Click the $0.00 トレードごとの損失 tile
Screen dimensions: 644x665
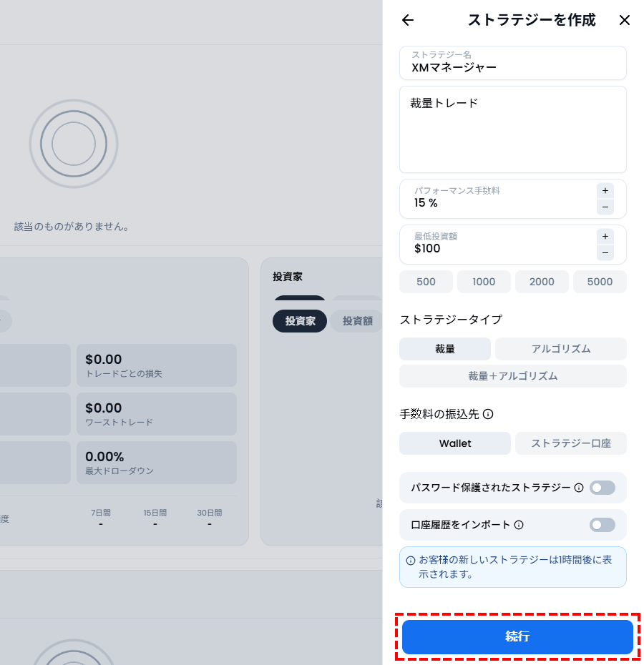click(157, 365)
